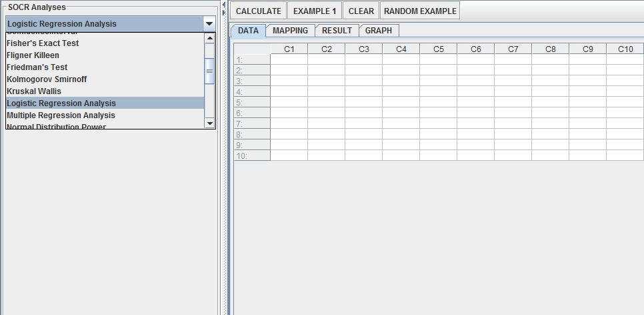Screen dimensions: 644x315
Task: Collapse the analyses combo box arrow
Action: [209, 24]
